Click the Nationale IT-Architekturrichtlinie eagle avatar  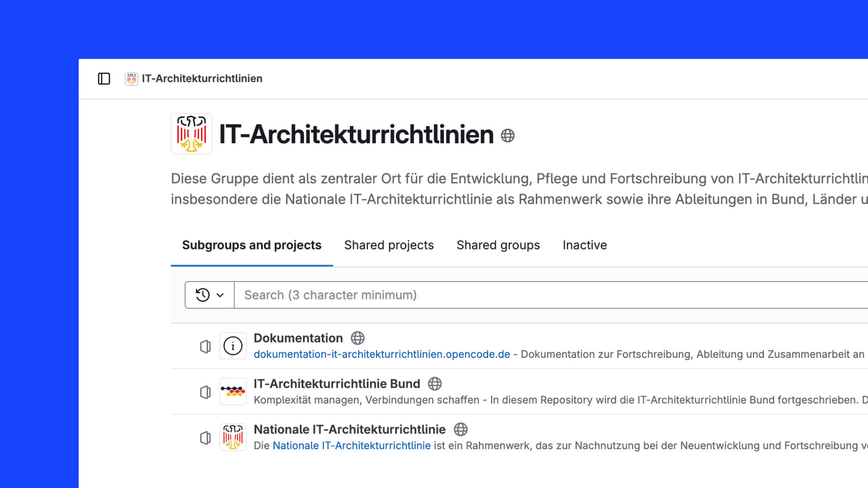233,437
